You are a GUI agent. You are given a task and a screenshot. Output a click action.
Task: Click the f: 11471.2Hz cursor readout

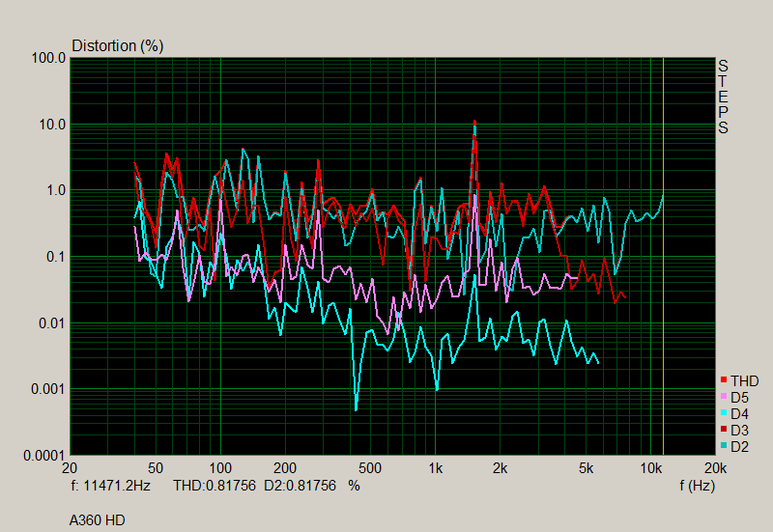[112, 486]
